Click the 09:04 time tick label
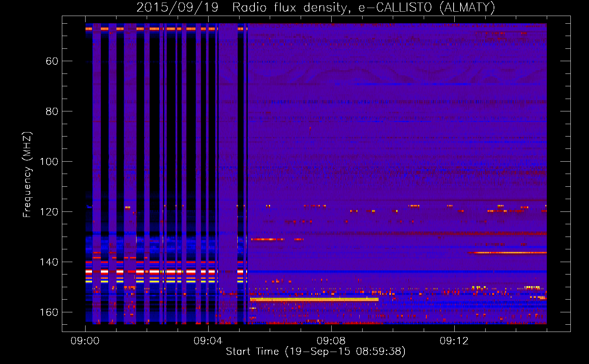The width and height of the screenshot is (589, 364). click(x=208, y=341)
